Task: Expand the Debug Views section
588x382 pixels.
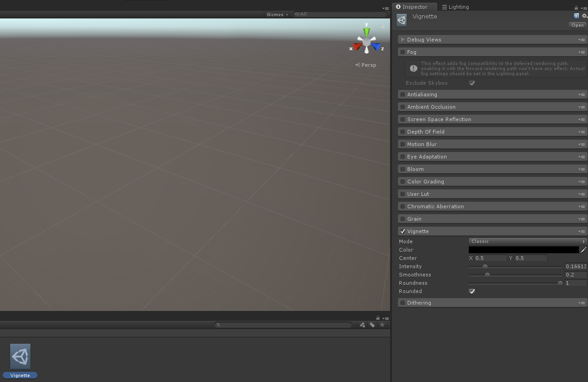Action: pyautogui.click(x=403, y=40)
